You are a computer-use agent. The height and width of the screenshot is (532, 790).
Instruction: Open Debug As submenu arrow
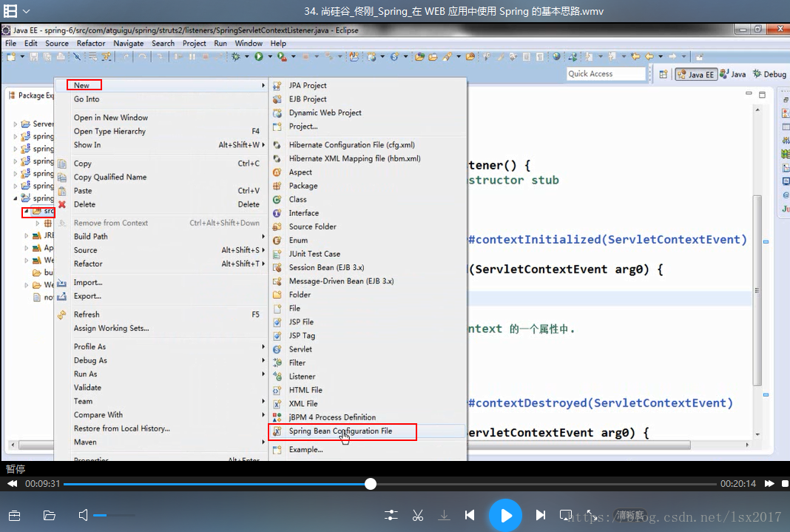[x=263, y=360]
